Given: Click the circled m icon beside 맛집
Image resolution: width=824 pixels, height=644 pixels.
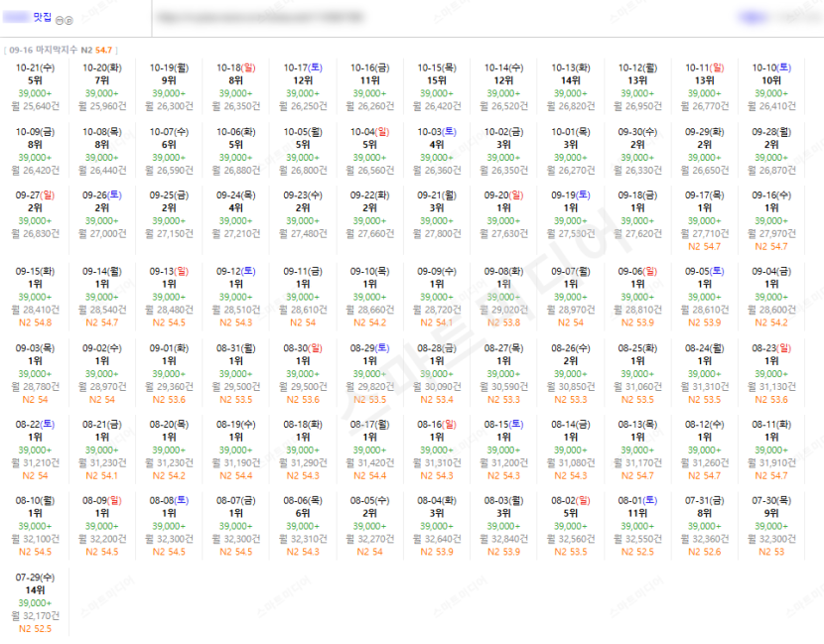Looking at the screenshot, I should click(x=60, y=21).
